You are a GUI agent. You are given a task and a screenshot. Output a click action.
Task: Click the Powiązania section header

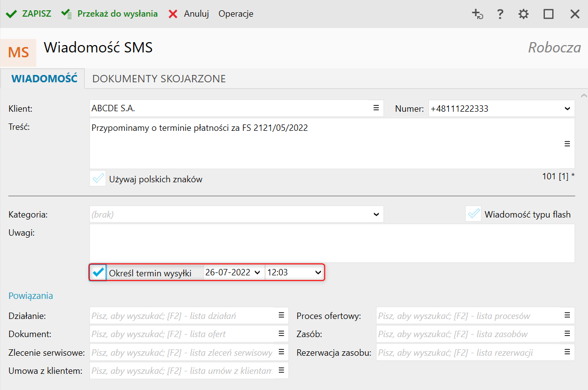pyautogui.click(x=31, y=295)
